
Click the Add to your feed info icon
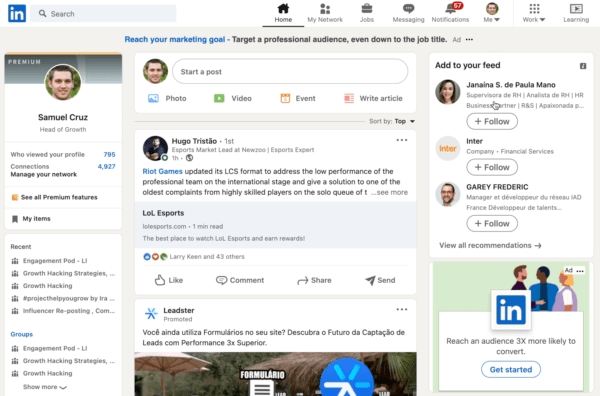(x=583, y=66)
